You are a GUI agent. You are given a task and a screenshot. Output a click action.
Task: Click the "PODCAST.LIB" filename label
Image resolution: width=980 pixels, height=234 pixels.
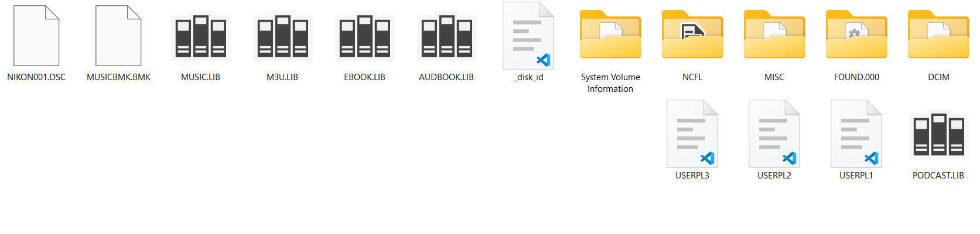click(938, 175)
